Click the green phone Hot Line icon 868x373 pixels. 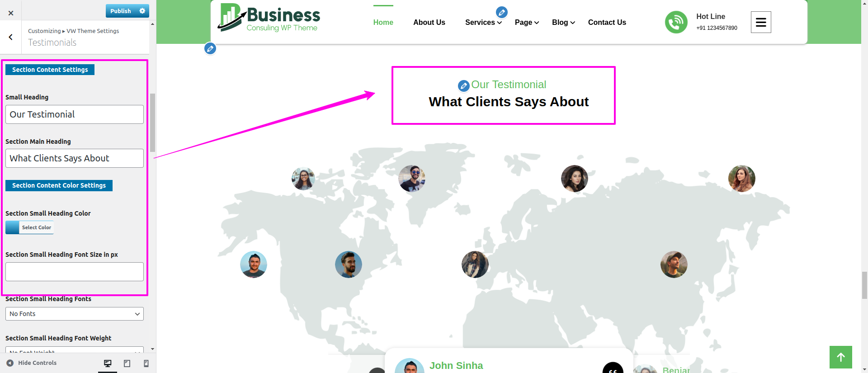click(676, 22)
